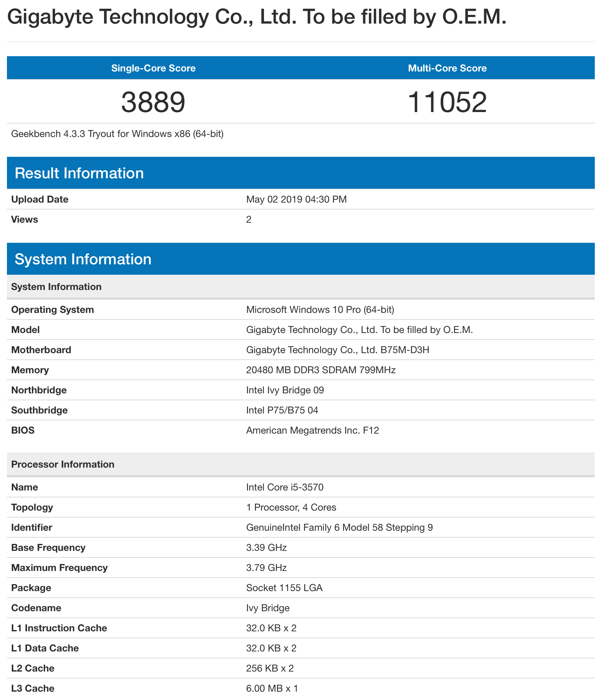Click the Intel P75/B75 04 value
600x700 pixels.
pyautogui.click(x=282, y=410)
